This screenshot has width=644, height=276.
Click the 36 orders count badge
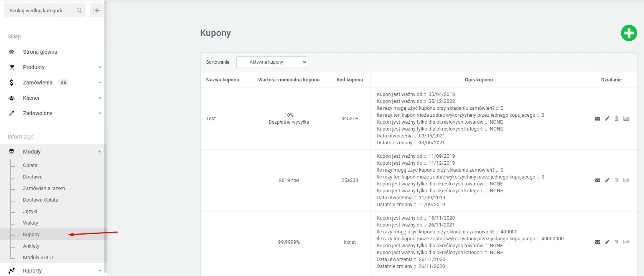(x=63, y=83)
